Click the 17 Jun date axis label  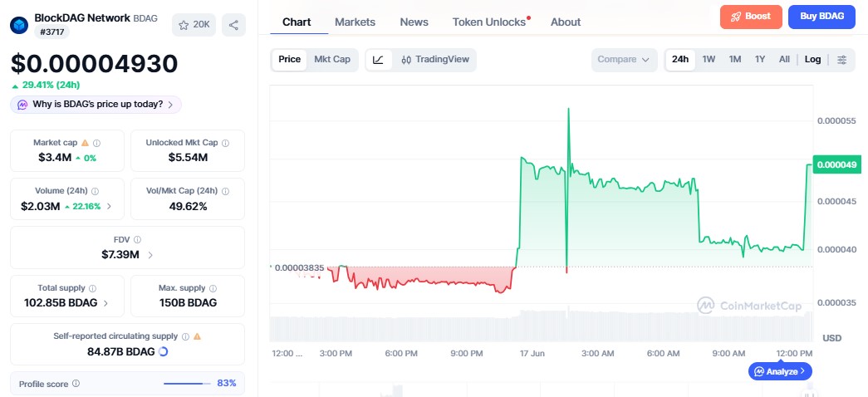[x=531, y=353]
